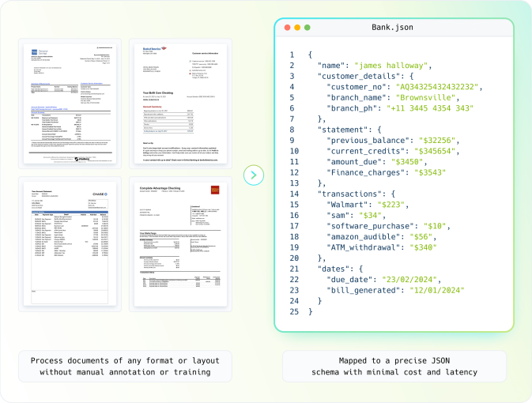
Task: Click the green arrow between documents and JSON
Action: (253, 175)
